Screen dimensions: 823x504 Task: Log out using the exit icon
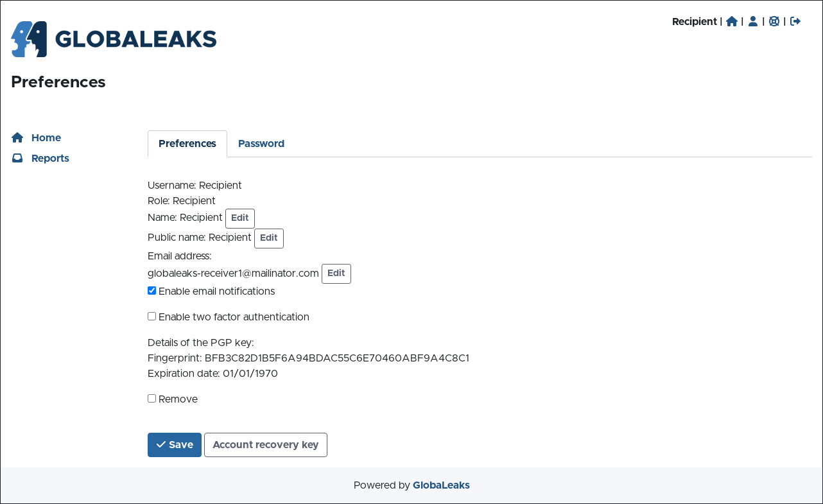(x=795, y=21)
